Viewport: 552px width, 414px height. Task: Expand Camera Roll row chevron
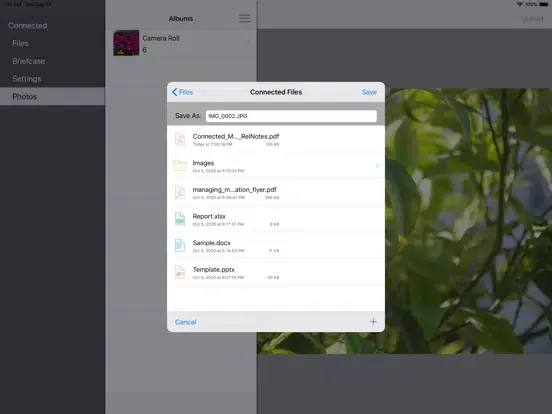(x=249, y=43)
